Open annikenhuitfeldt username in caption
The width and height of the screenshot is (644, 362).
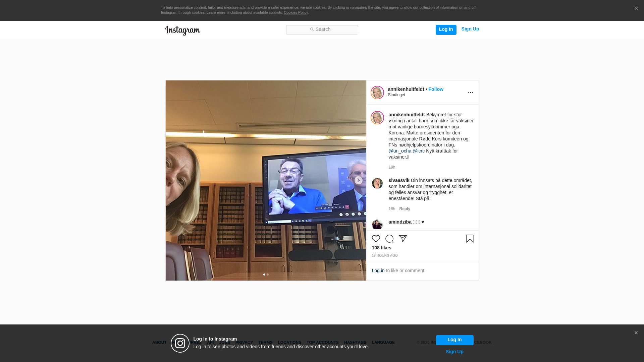click(407, 115)
